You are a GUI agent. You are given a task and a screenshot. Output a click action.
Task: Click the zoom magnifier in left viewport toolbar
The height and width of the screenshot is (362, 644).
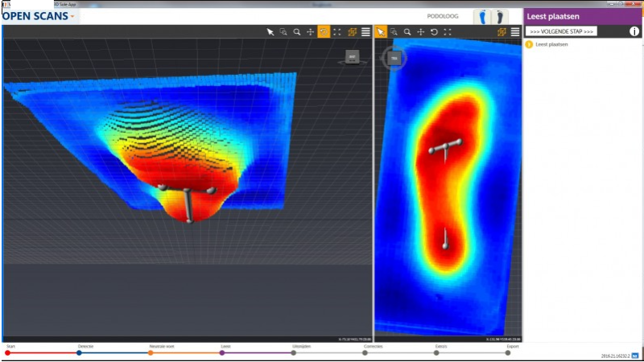297,32
